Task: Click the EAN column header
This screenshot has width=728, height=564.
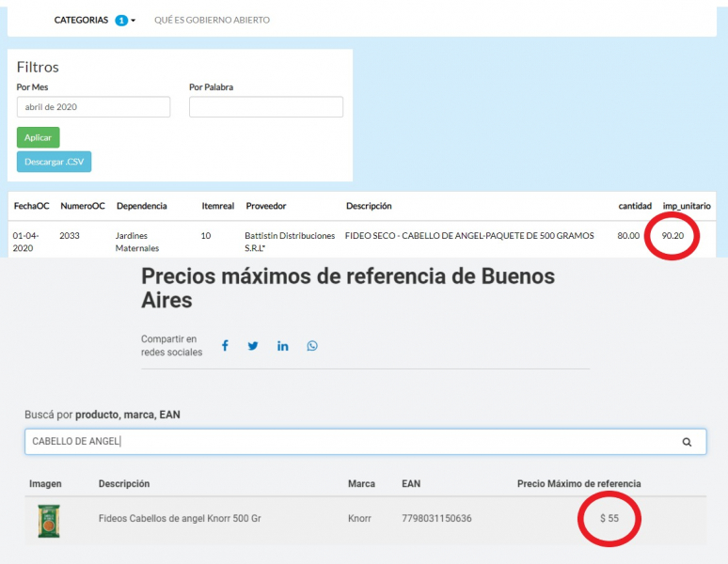Action: tap(411, 484)
